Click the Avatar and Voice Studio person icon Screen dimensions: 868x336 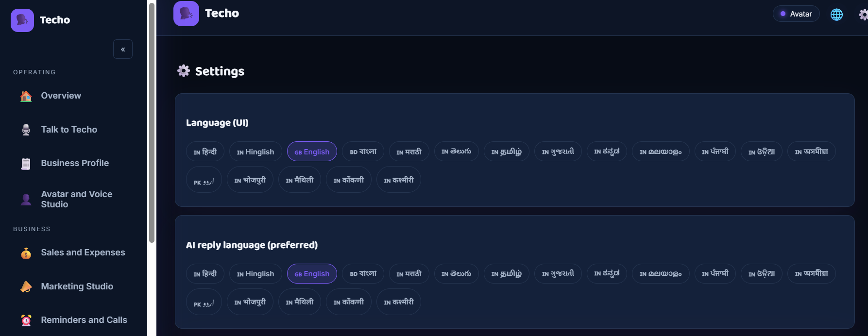26,200
